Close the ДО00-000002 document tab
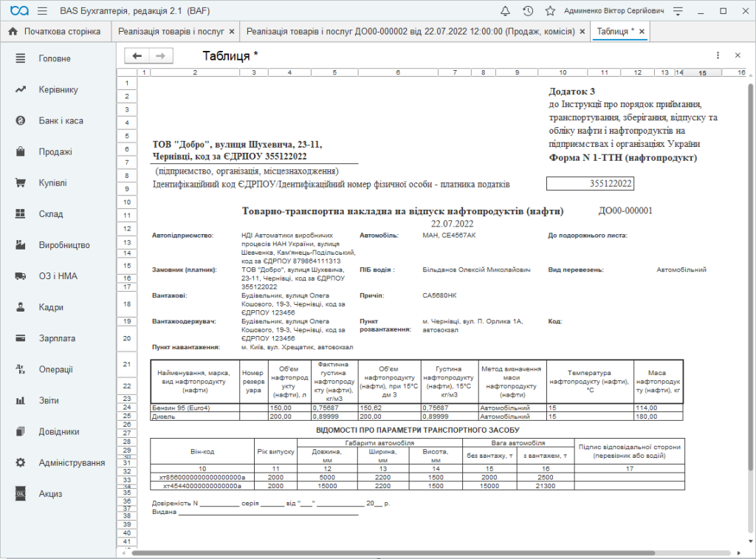Viewport: 756px width, 559px height. point(583,31)
